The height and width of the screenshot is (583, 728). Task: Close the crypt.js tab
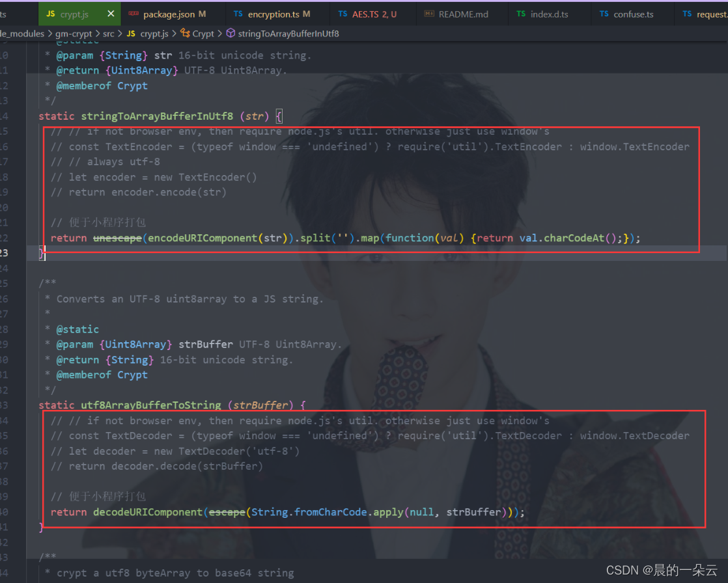(109, 13)
